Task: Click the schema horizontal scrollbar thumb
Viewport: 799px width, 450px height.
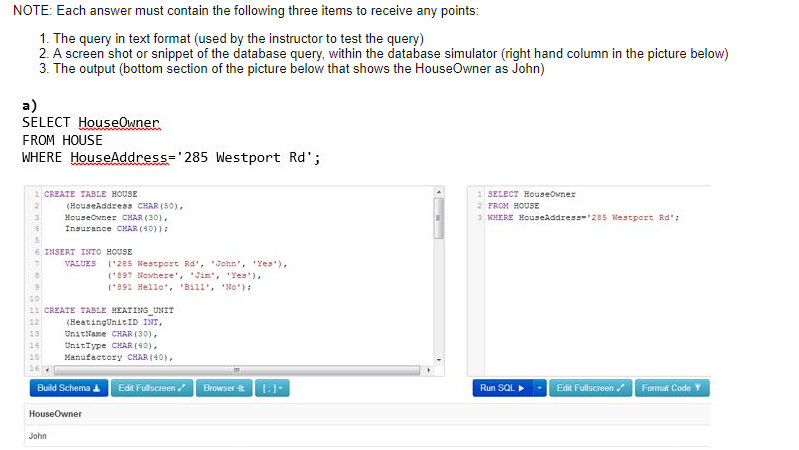Action: [x=237, y=370]
